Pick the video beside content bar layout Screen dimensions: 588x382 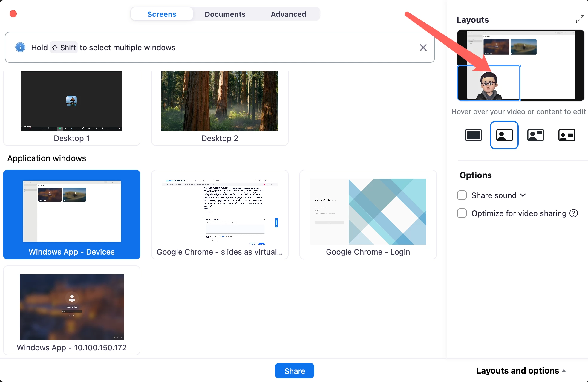[566, 135]
